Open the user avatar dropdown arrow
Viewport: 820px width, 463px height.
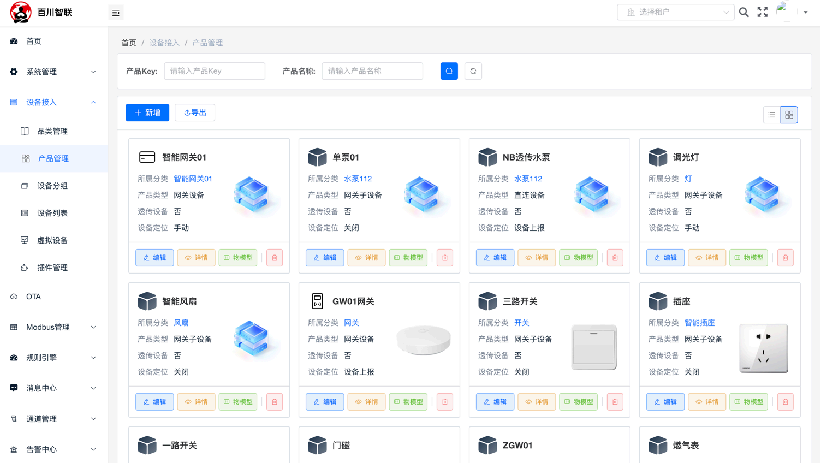point(807,14)
